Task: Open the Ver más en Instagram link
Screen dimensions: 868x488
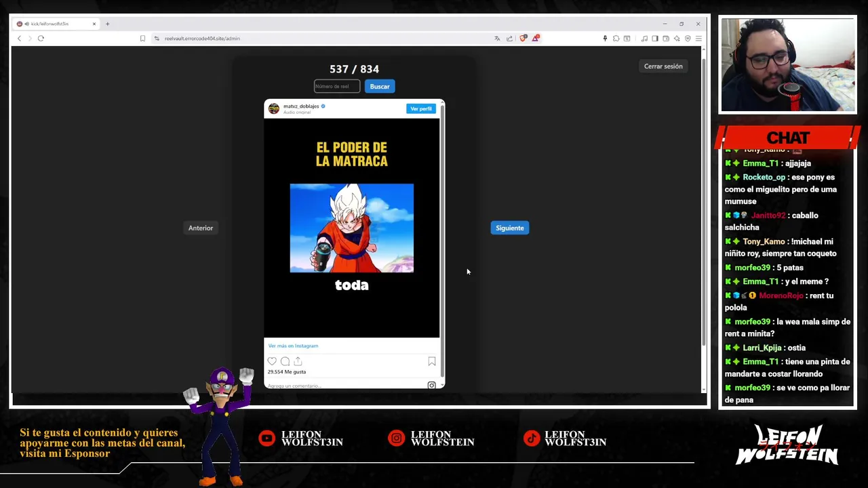Action: pyautogui.click(x=293, y=346)
